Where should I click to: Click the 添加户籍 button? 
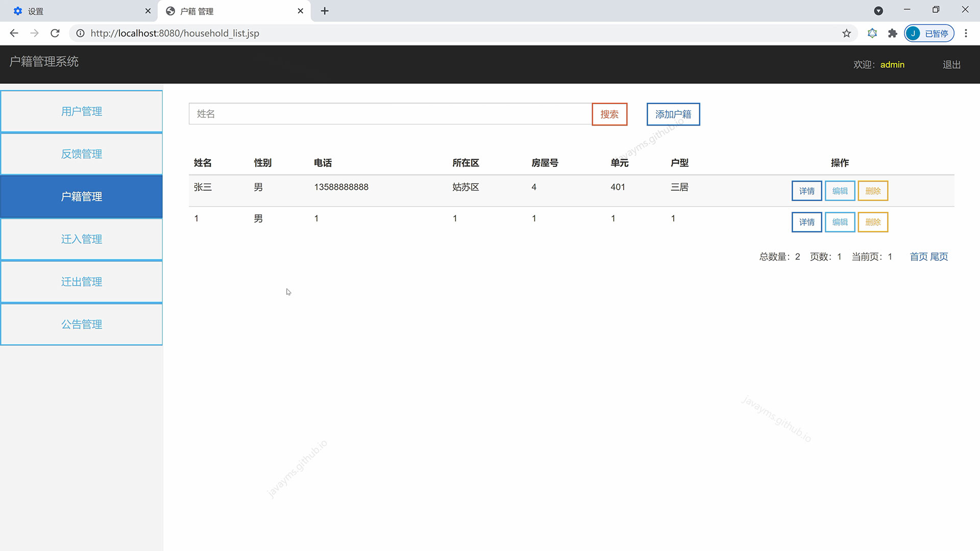pos(673,114)
